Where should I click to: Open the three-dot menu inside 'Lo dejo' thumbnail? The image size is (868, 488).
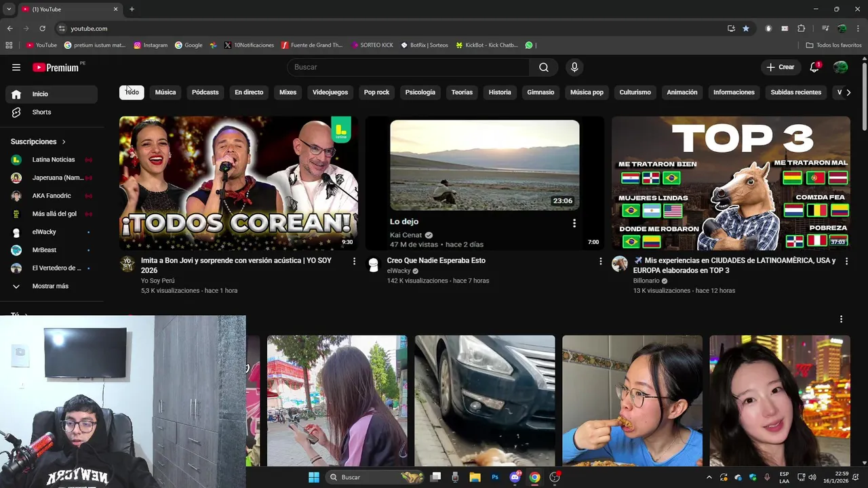(x=574, y=223)
